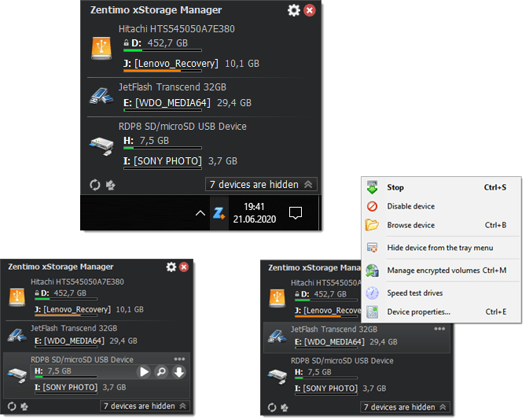The height and width of the screenshot is (420, 529).
Task: Click refresh icon in bottom-left window footer
Action: tap(12, 406)
